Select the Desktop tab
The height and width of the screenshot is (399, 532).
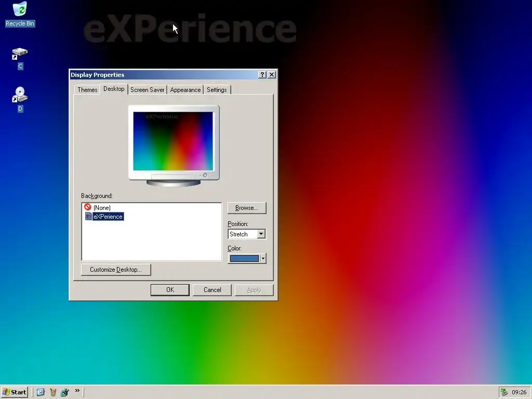tap(114, 89)
